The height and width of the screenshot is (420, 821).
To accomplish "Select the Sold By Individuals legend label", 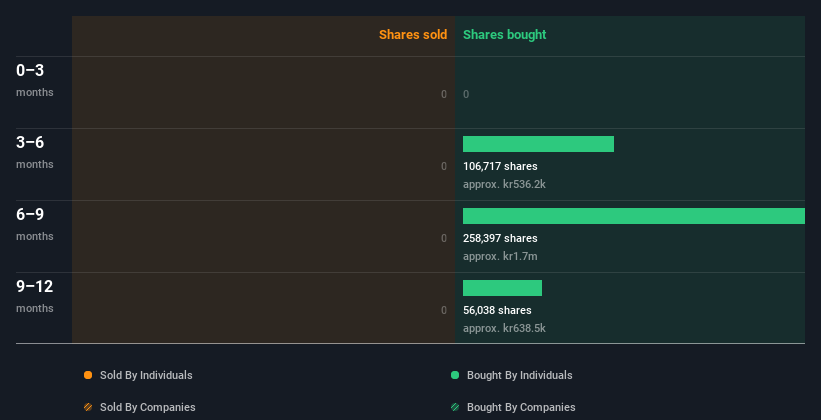I will click(146, 375).
